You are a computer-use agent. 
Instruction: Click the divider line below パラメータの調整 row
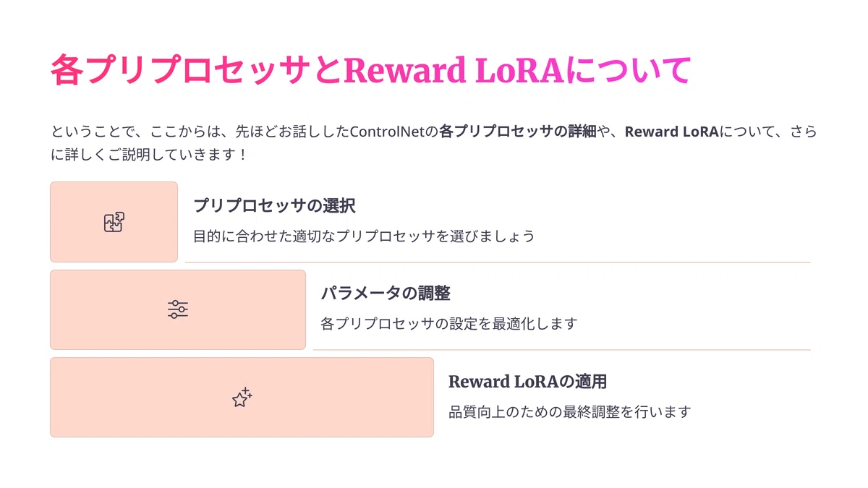[562, 350]
